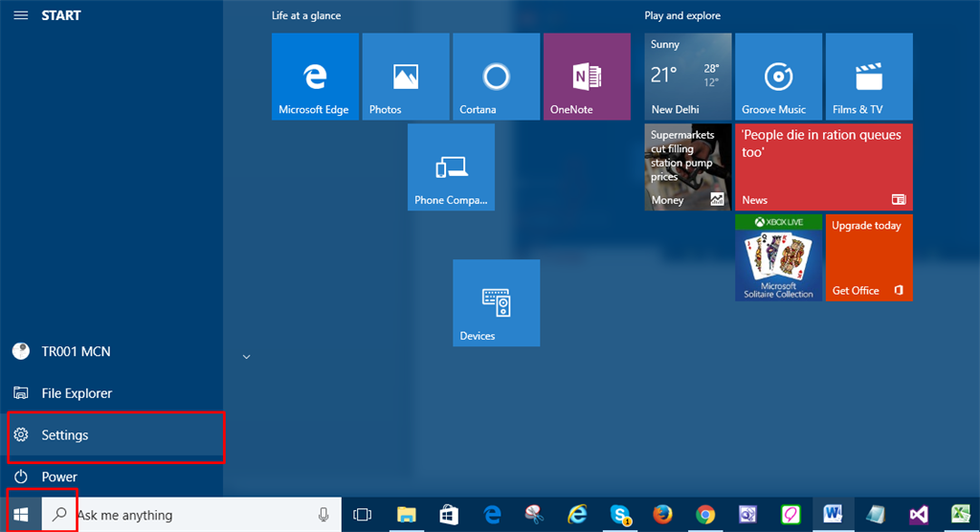Click the Devices tile
The image size is (980, 532).
pos(496,302)
